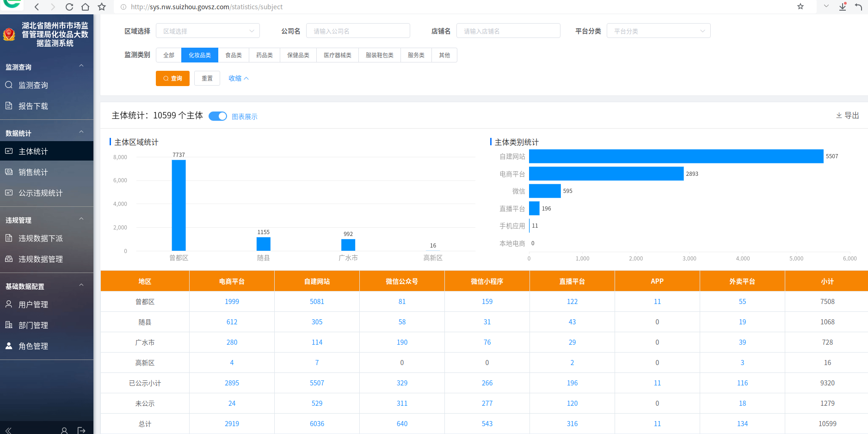868x434 pixels.
Task: Open 销售统计 in the sidebar
Action: 33,172
